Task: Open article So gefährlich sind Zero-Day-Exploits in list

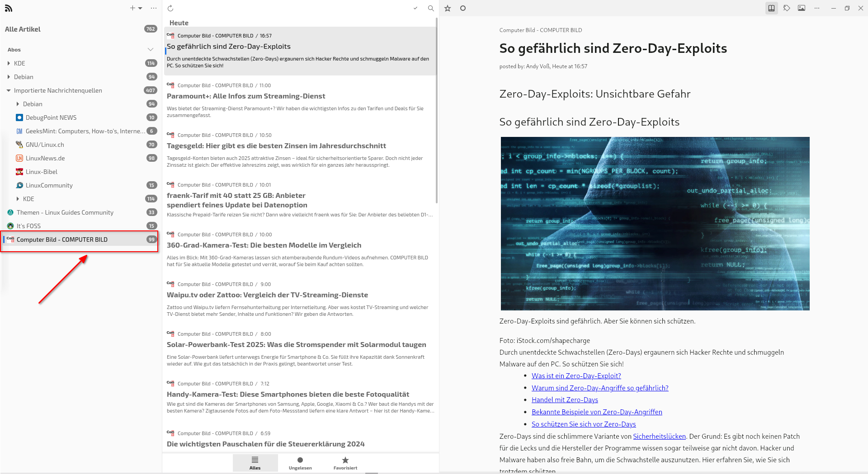Action: (300, 51)
